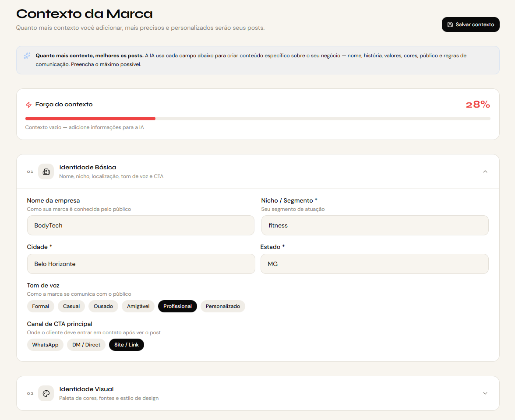This screenshot has height=420, width=515.
Task: Click the building icon for Identidade Básica
Action: pyautogui.click(x=46, y=171)
